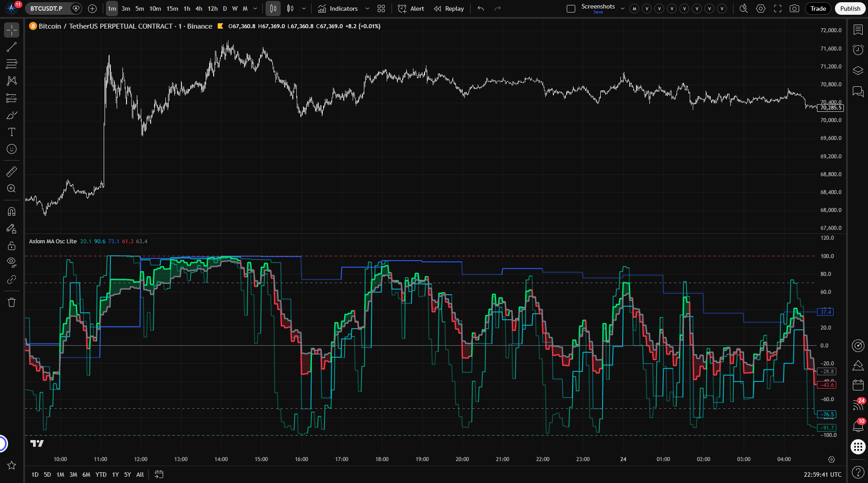Image resolution: width=868 pixels, height=483 pixels.
Task: Expand the timeframe interval dropdown arrow
Action: (x=255, y=8)
